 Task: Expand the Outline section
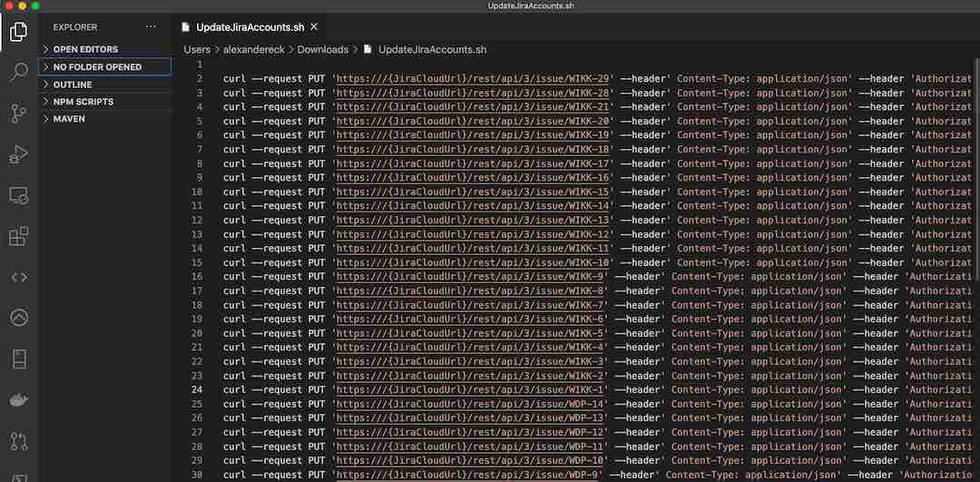pyautogui.click(x=105, y=84)
